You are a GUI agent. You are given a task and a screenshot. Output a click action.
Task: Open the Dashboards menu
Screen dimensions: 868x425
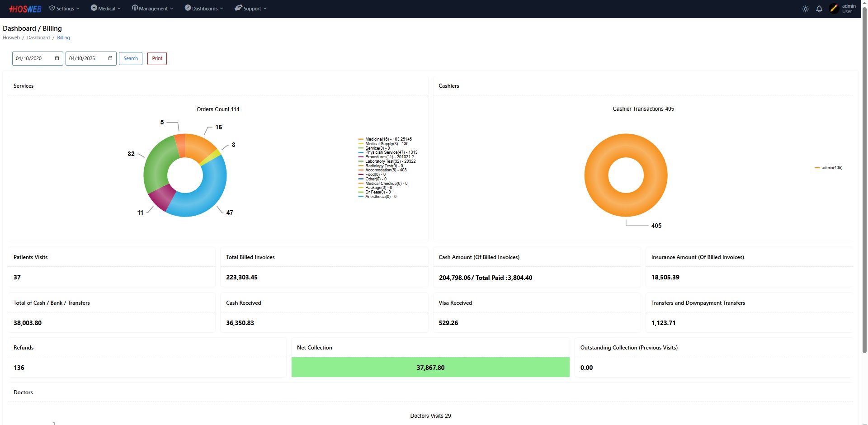(x=204, y=9)
